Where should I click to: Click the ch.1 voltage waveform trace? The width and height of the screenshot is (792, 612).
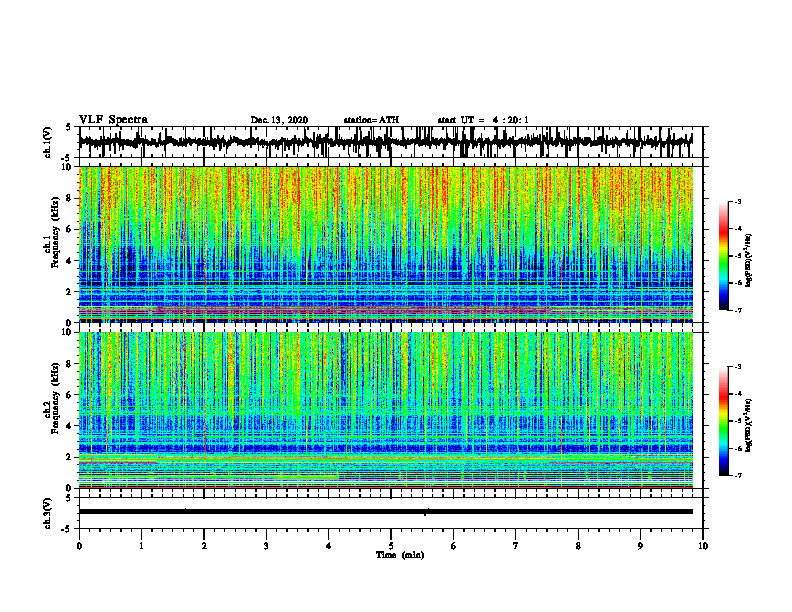click(386, 142)
